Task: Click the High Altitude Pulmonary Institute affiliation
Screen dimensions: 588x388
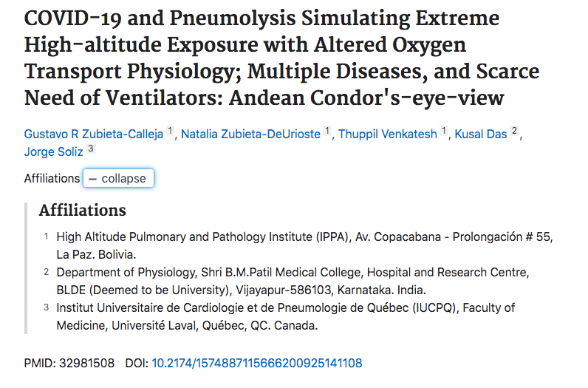Action: 304,245
